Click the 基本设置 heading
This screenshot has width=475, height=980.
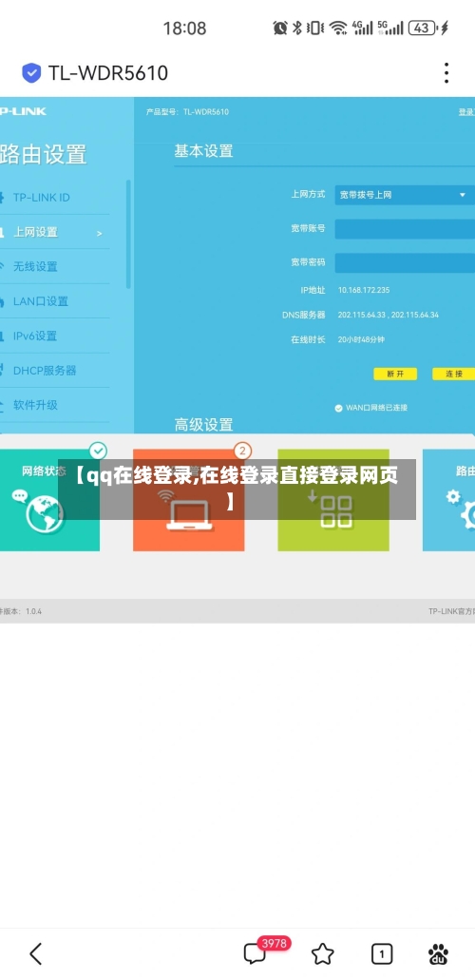(203, 151)
